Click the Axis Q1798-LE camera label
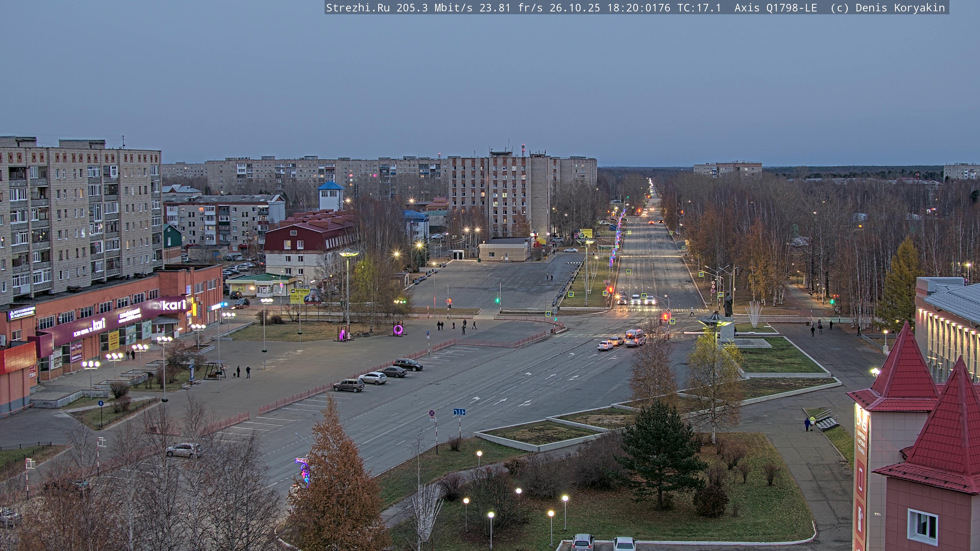The height and width of the screenshot is (551, 980). coord(775,8)
